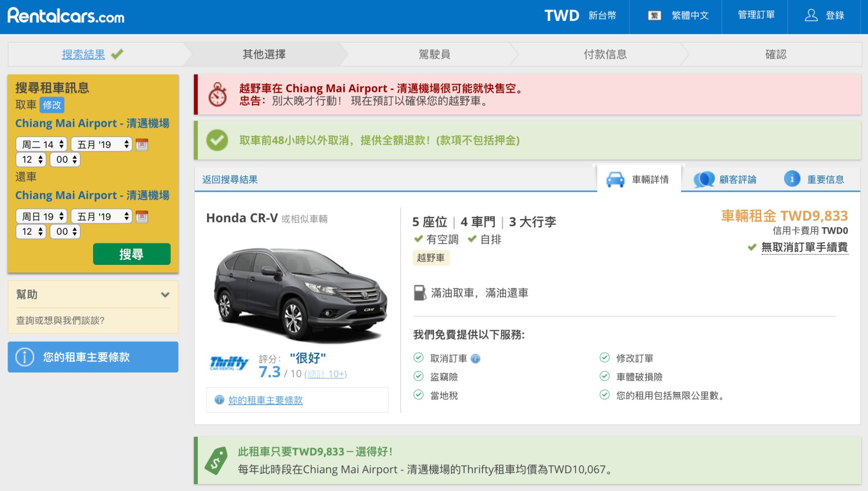The image size is (868, 491).
Task: Click the stopwatch alert icon
Action: [218, 94]
